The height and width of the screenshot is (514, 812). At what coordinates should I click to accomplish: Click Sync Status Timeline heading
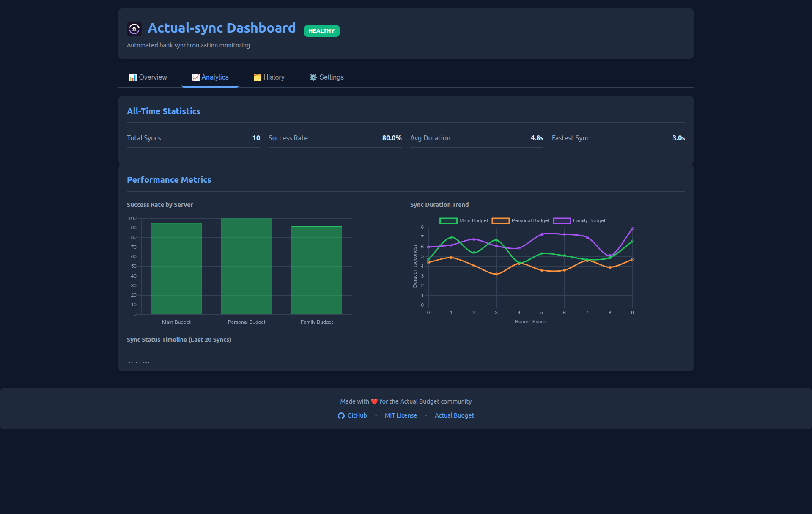179,340
